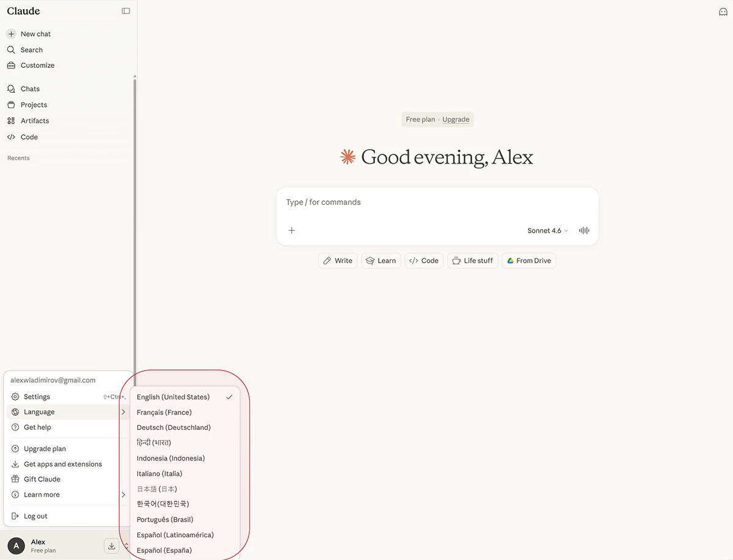Open Settings from the account menu
This screenshot has width=733, height=560.
pyautogui.click(x=37, y=397)
